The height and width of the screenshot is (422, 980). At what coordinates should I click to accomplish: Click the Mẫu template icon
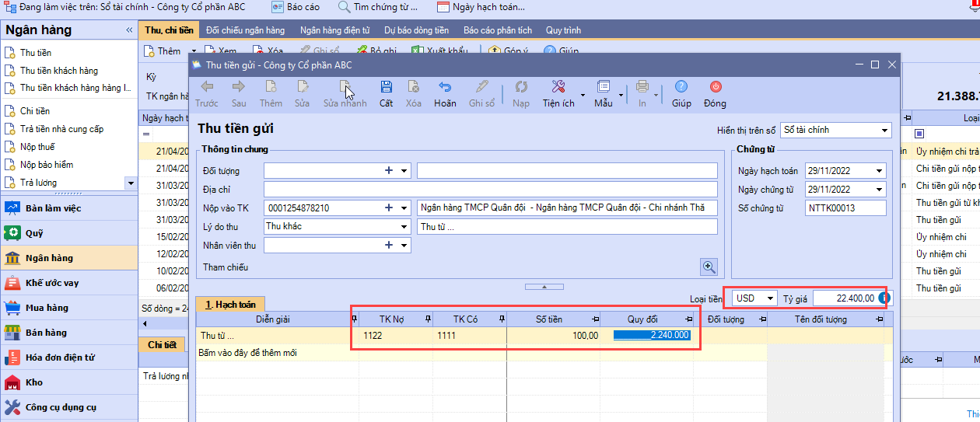pyautogui.click(x=603, y=87)
